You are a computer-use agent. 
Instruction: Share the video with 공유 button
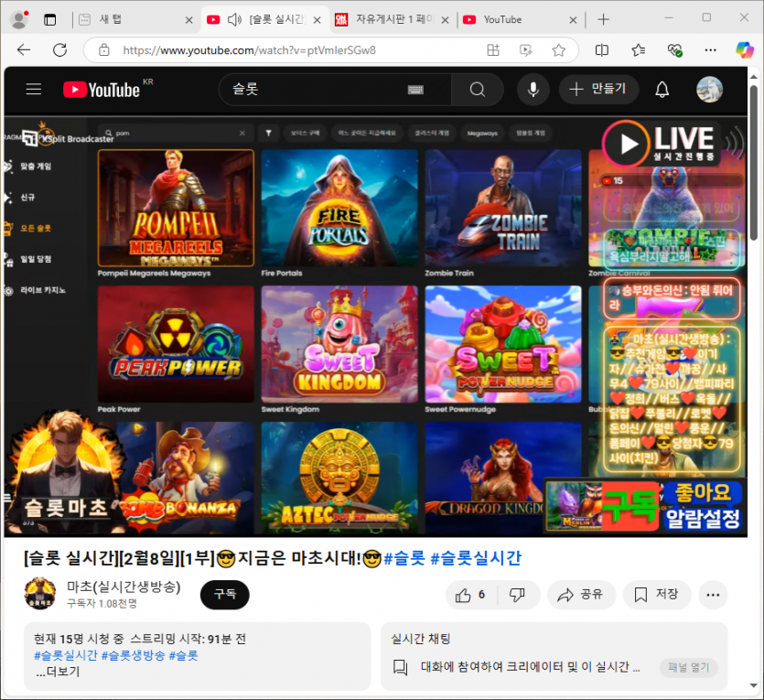click(581, 594)
